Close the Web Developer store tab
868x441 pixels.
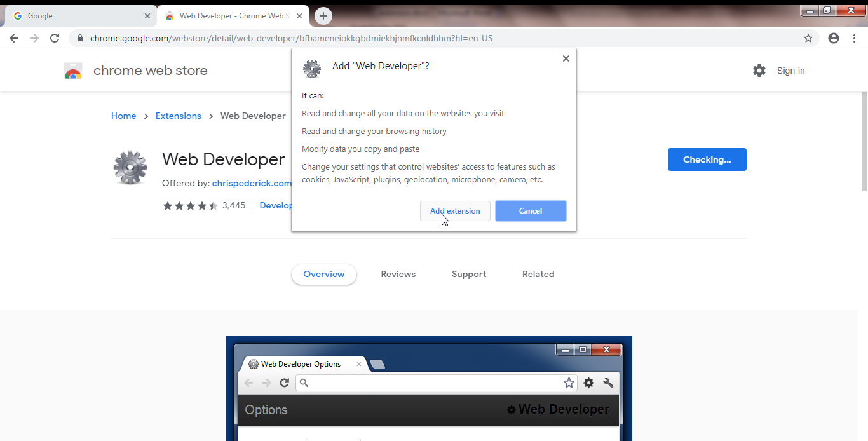(299, 16)
